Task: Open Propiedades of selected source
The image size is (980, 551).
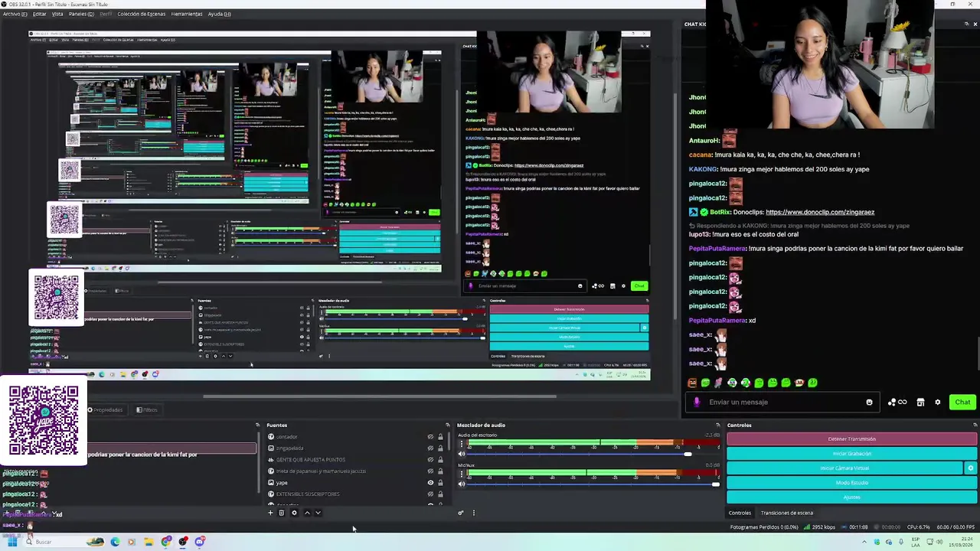Action: (x=105, y=410)
